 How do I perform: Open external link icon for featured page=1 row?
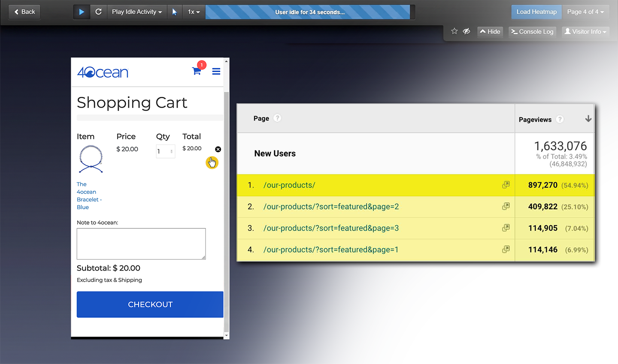506,249
